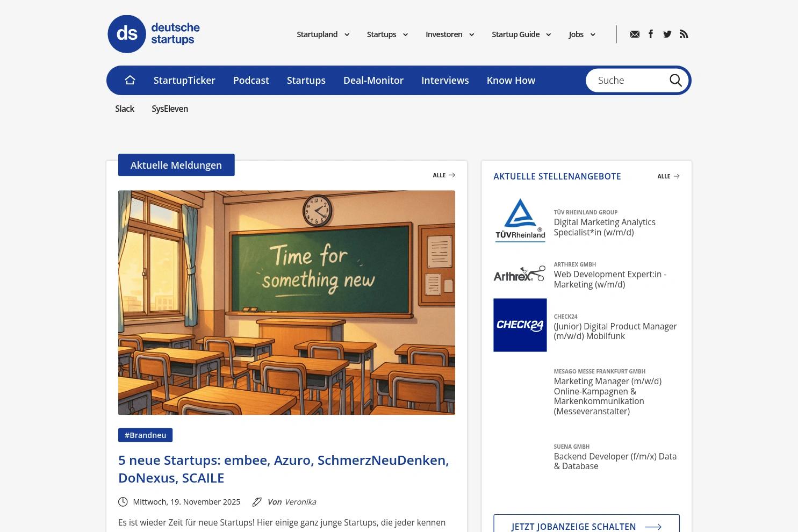
Task: Click the deutsche startups logo
Action: point(154,34)
